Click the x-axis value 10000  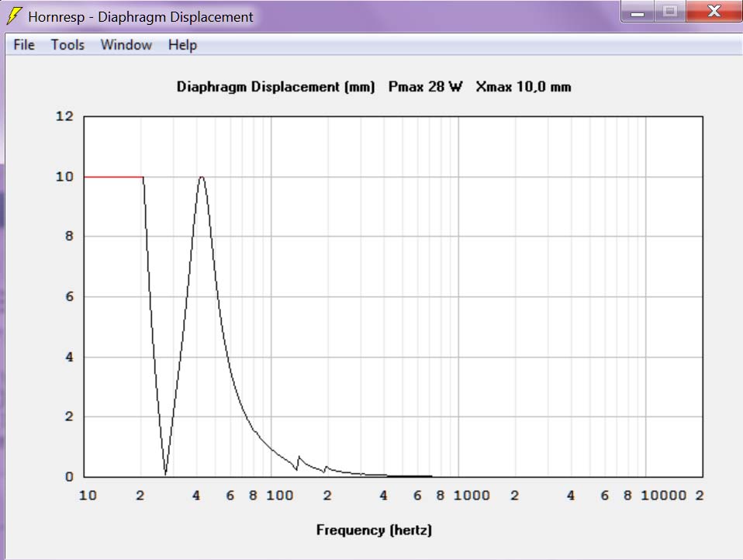[663, 496]
